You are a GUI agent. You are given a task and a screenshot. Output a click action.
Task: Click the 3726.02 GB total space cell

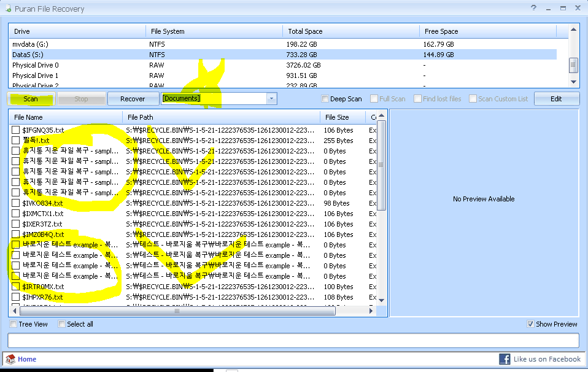(x=303, y=65)
